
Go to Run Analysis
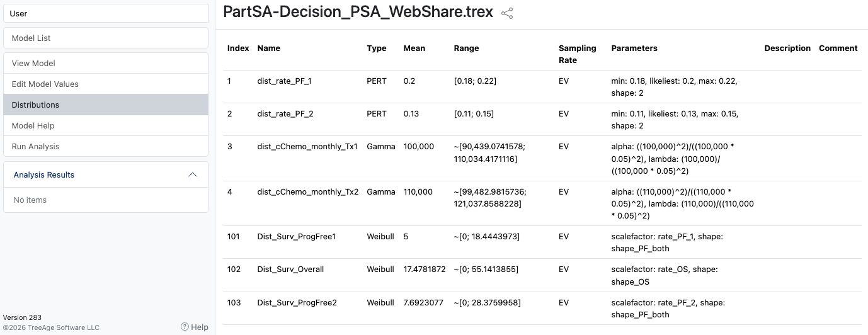pyautogui.click(x=106, y=146)
